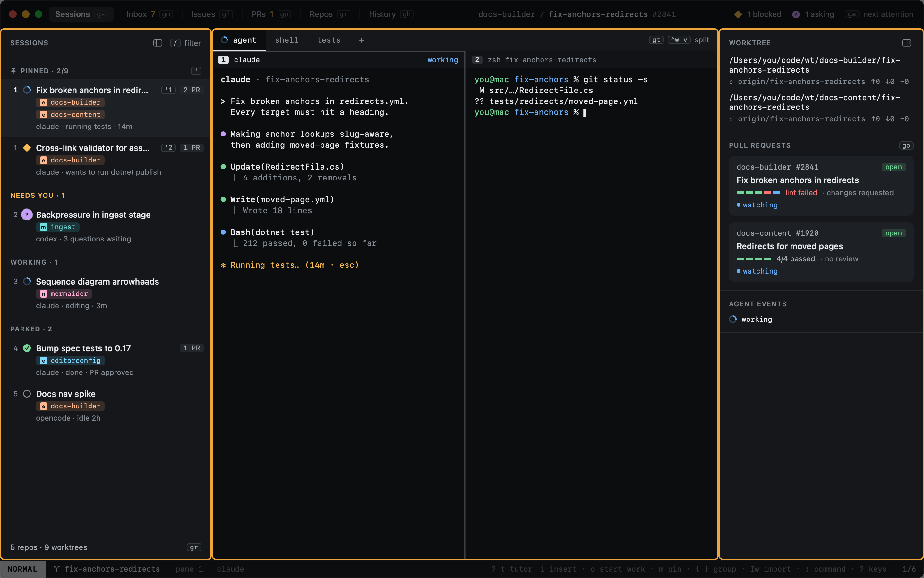Switch to the shell tab
This screenshot has height=578, width=924.
[x=287, y=40]
